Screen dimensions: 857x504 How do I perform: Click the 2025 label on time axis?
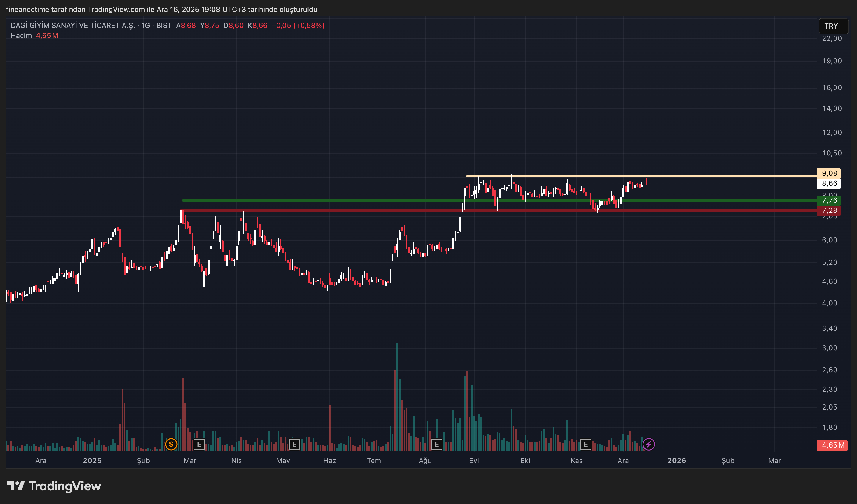[92, 461]
